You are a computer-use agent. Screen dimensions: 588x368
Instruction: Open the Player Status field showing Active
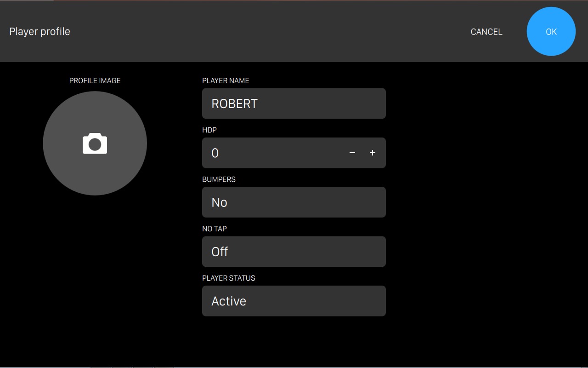[x=294, y=301]
